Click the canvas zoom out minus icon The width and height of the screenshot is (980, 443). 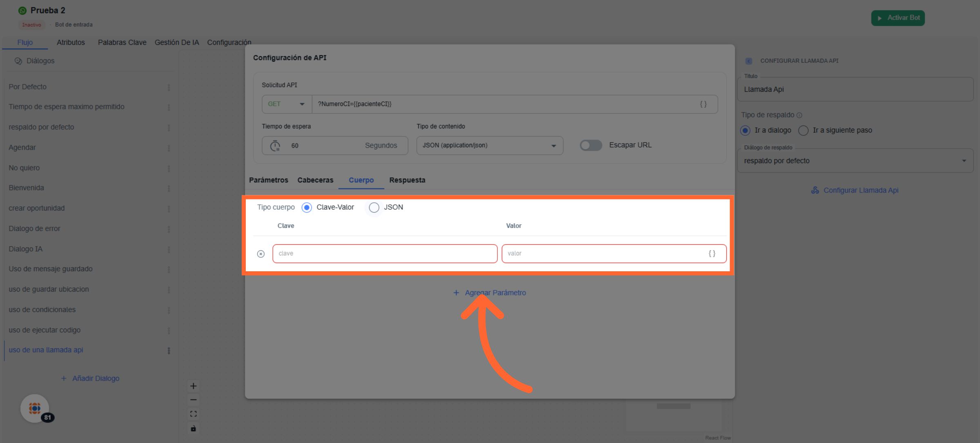[194, 400]
